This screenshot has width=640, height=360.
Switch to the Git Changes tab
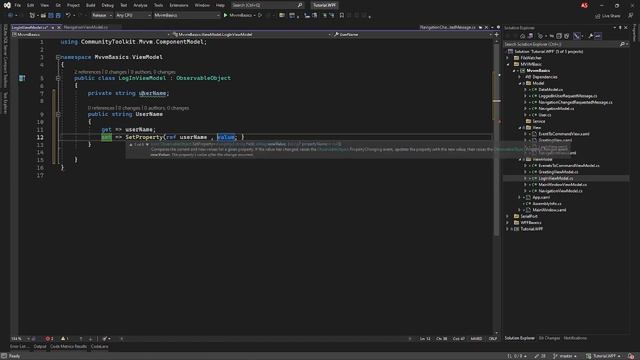point(549,338)
